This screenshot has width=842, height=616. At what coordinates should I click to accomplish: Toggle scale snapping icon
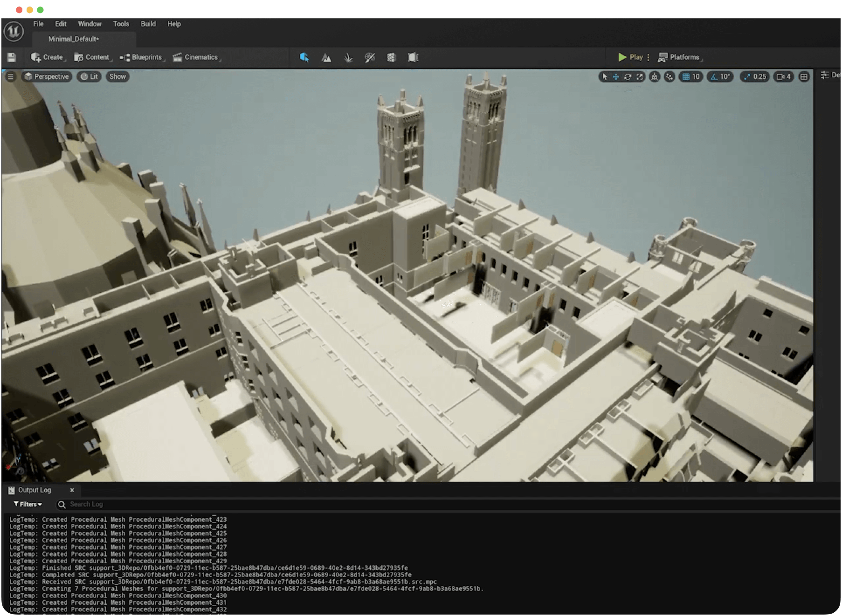747,76
